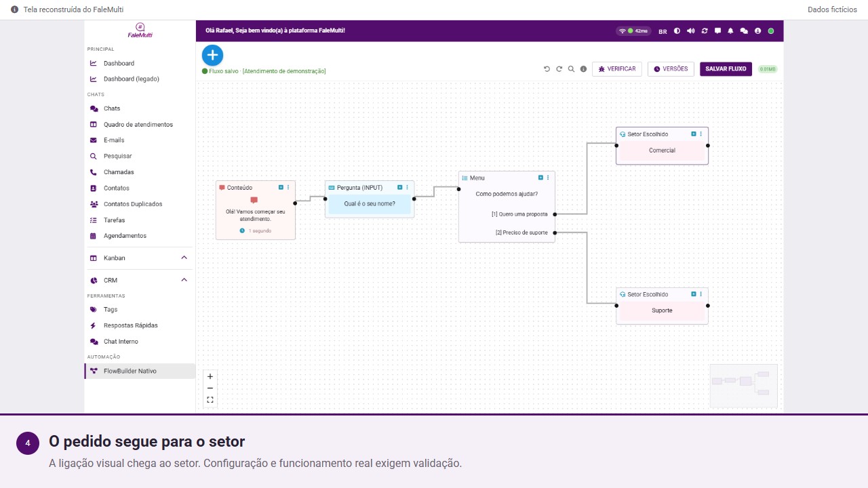This screenshot has height=488, width=868.
Task: Open options menu of the Menu node
Action: click(547, 178)
